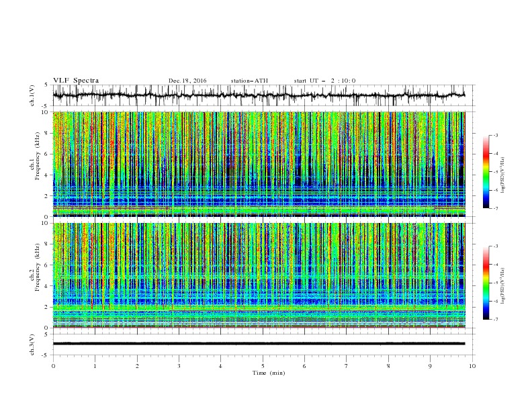Click the 'station=ATH' label
532x411 pixels.
[x=249, y=81]
